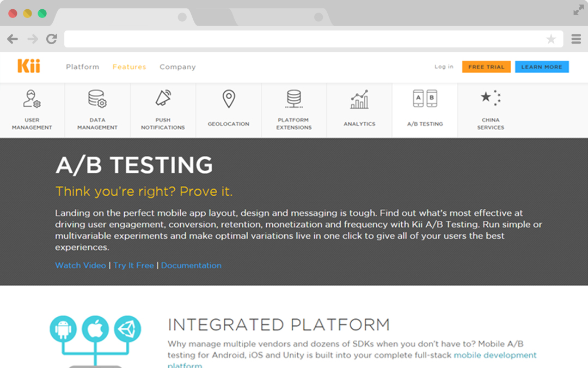Open Platform Extensions server icon

click(x=294, y=99)
